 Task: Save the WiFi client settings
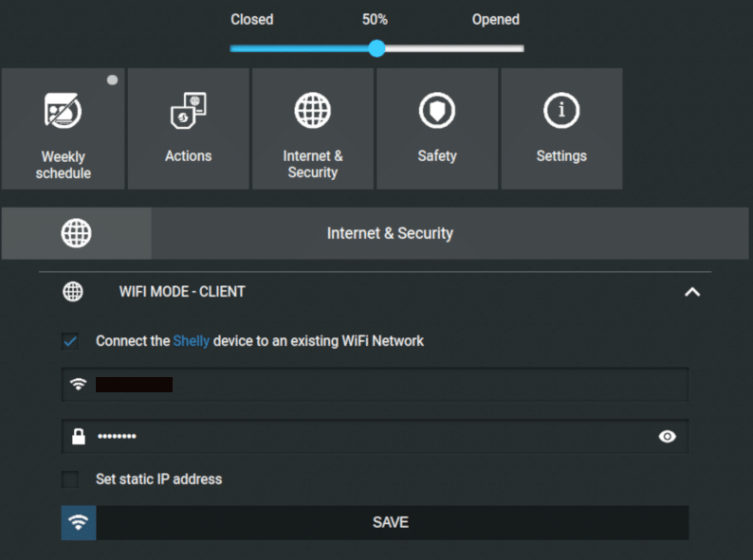pyautogui.click(x=375, y=522)
